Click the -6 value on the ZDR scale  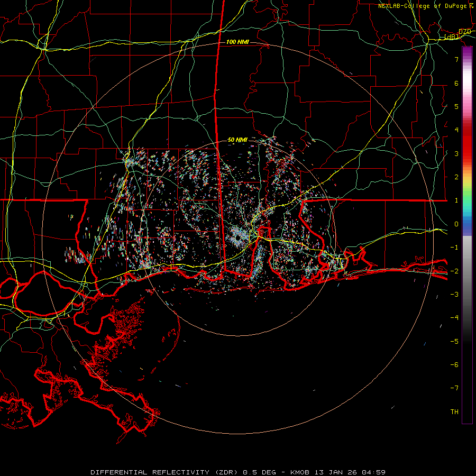pos(454,365)
